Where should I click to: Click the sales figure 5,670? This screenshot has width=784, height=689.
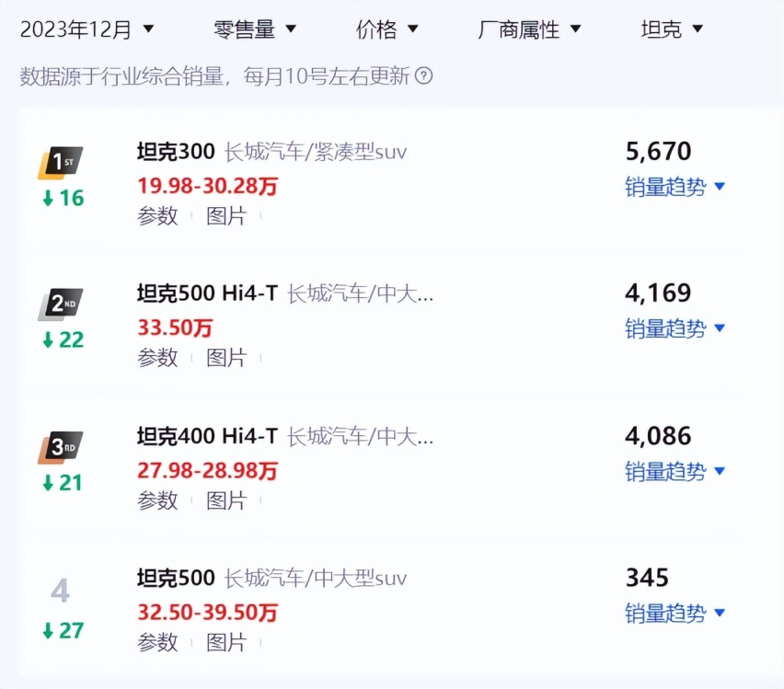click(x=658, y=151)
